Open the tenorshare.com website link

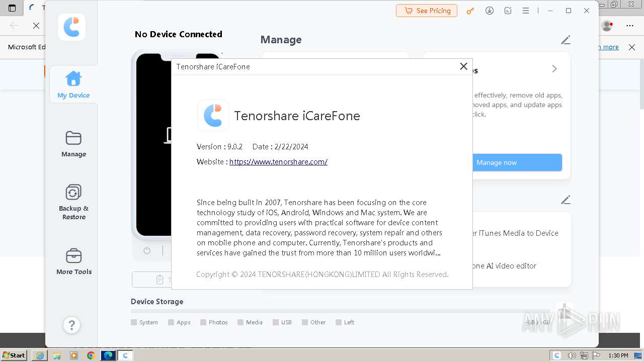point(278,162)
